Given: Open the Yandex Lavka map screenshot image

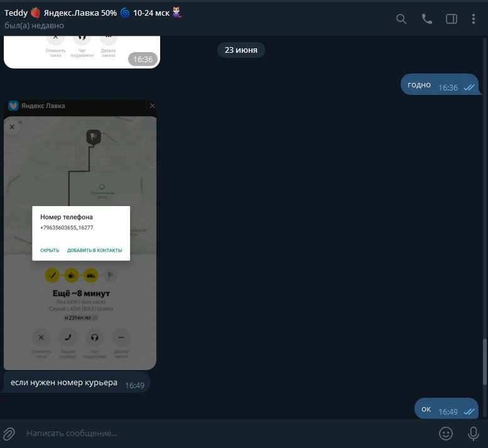Looking at the screenshot, I should click(80, 235).
